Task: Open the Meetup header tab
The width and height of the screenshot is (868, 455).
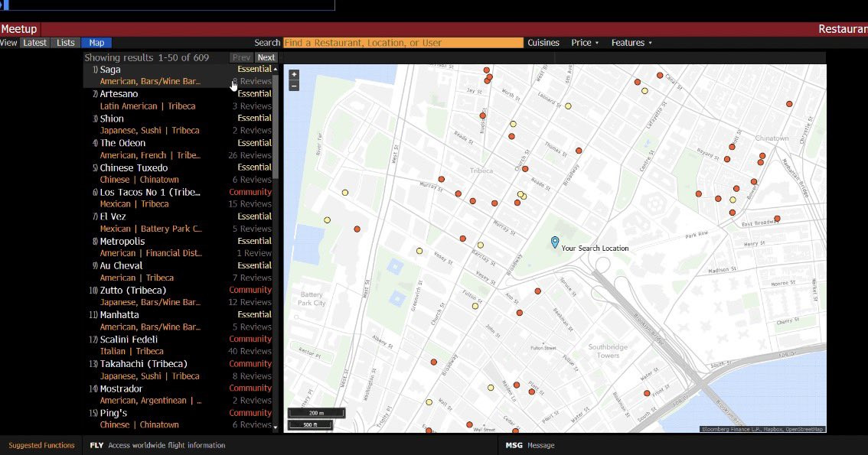Action: [19, 29]
